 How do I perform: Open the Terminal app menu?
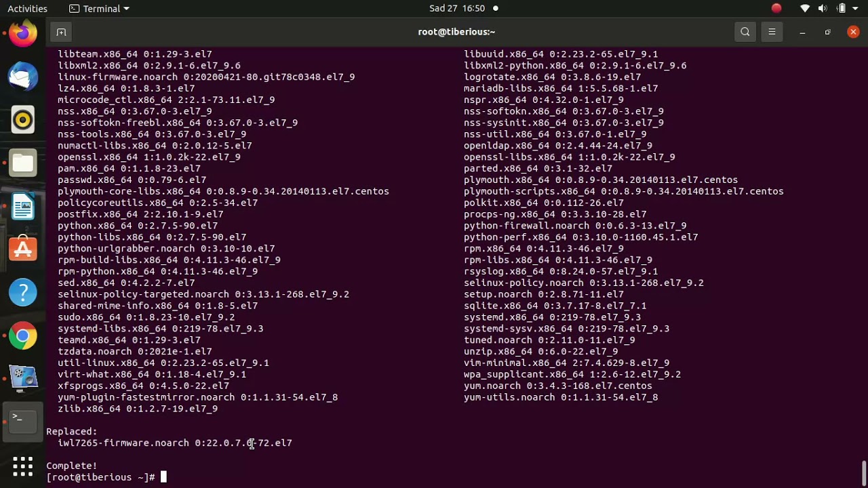pos(99,8)
